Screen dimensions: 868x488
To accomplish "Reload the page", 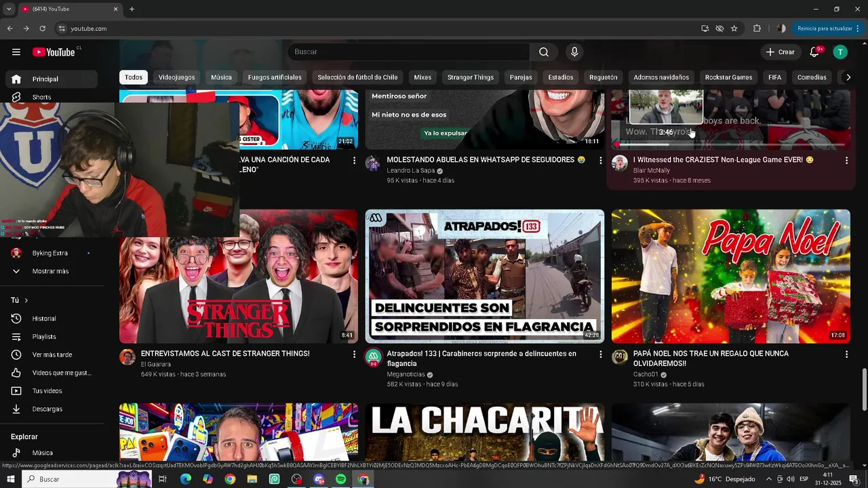I will [42, 28].
